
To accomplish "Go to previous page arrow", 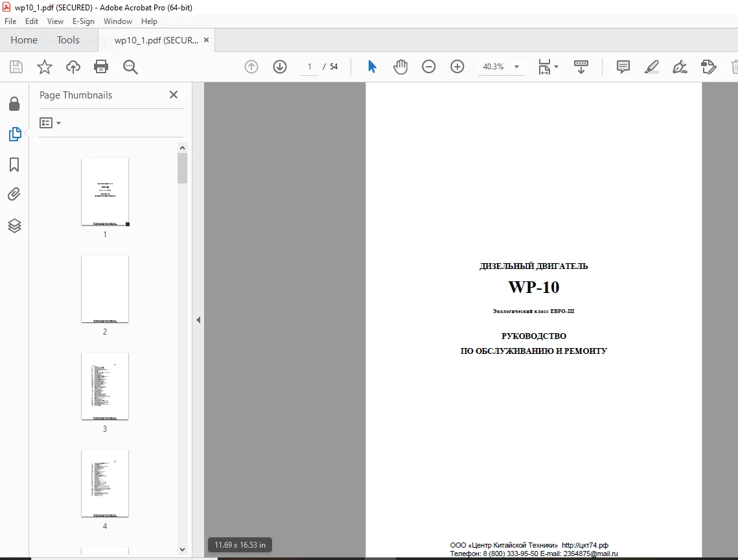I will [251, 67].
